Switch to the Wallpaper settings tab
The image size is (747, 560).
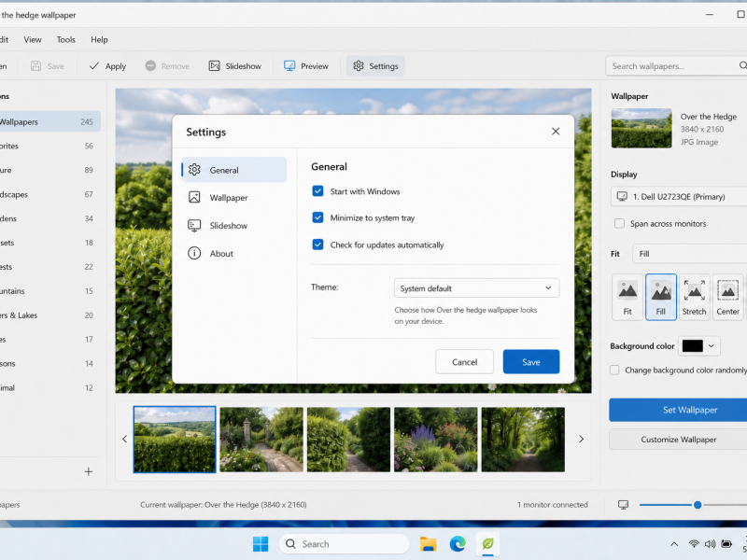(x=234, y=198)
